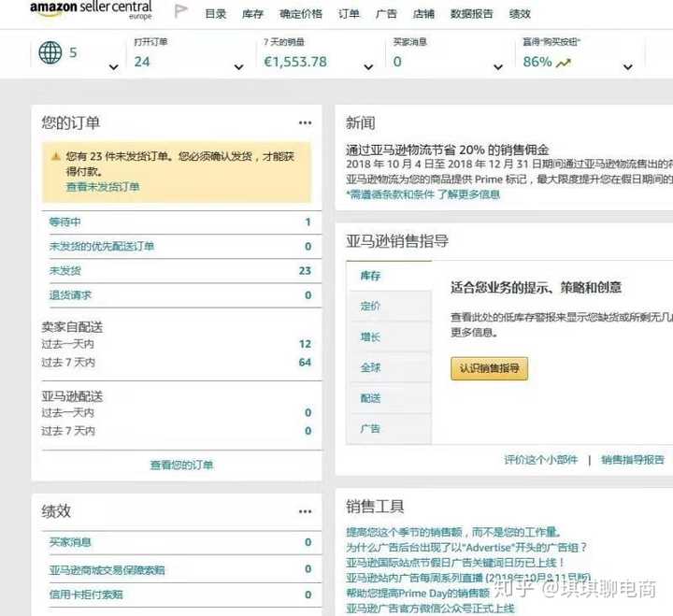
Task: Click the 等待中 count 1
Action: (308, 222)
